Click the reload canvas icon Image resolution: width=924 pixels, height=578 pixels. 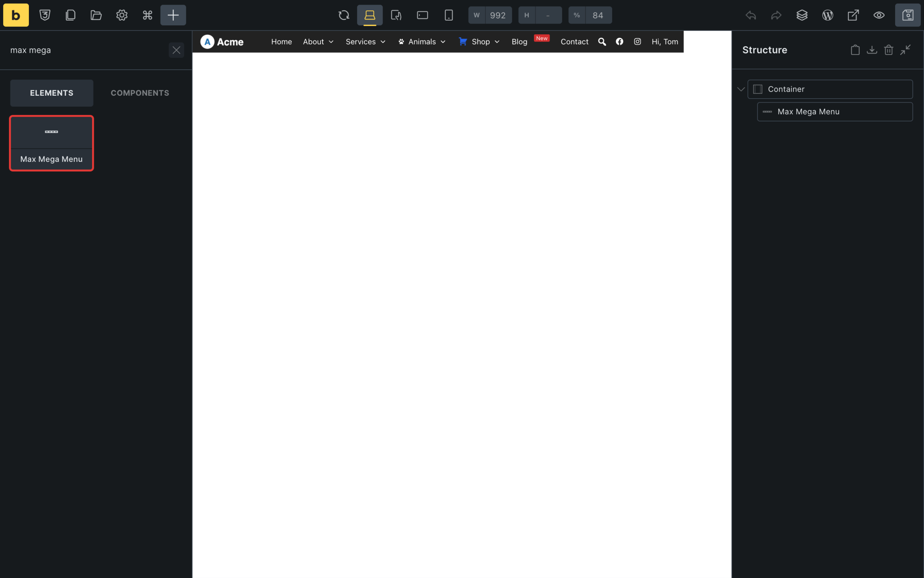click(x=344, y=15)
